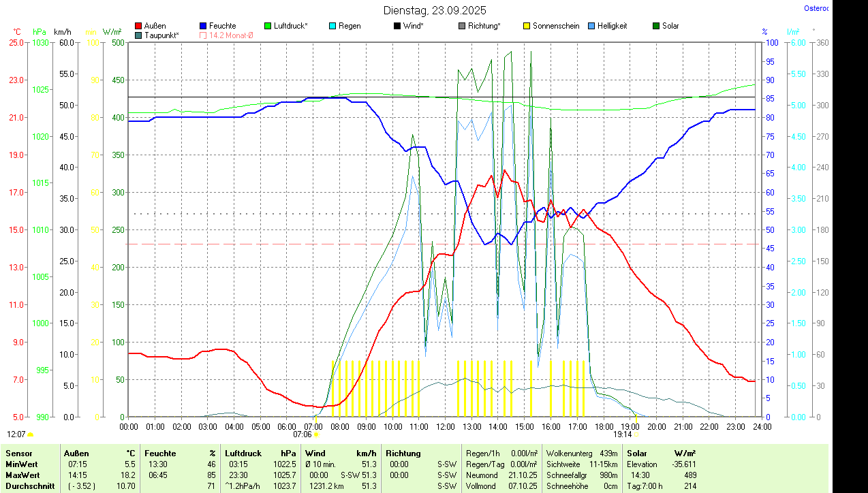Click the MaxWert row label

click(x=22, y=475)
